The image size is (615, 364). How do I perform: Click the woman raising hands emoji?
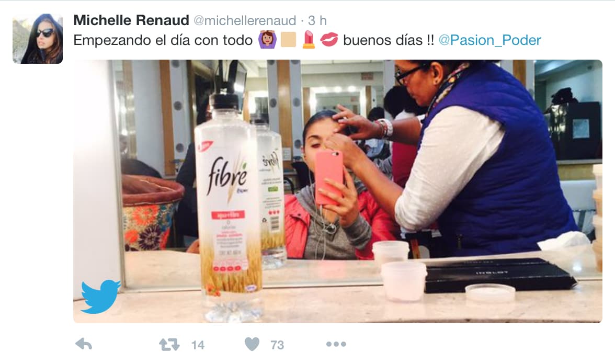[267, 40]
